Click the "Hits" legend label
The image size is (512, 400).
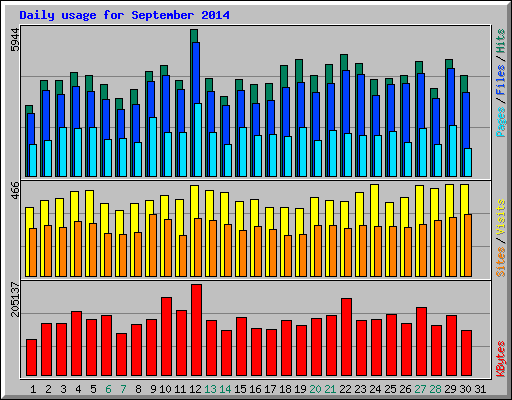click(501, 41)
